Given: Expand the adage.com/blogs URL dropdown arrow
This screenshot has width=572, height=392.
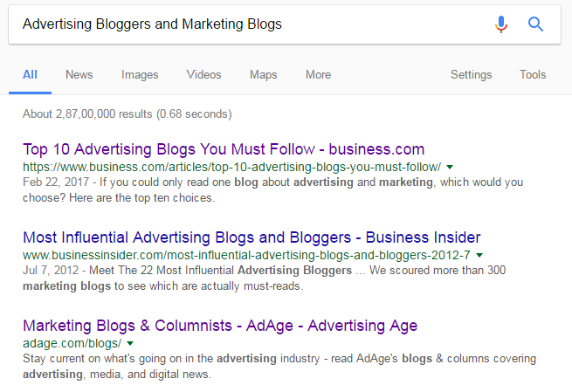Looking at the screenshot, I should coord(130,343).
